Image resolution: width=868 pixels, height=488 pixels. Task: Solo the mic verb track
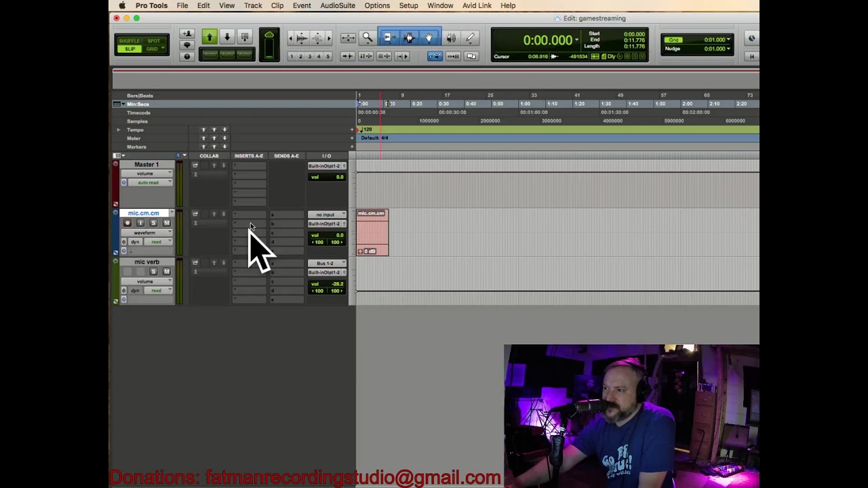click(x=153, y=272)
